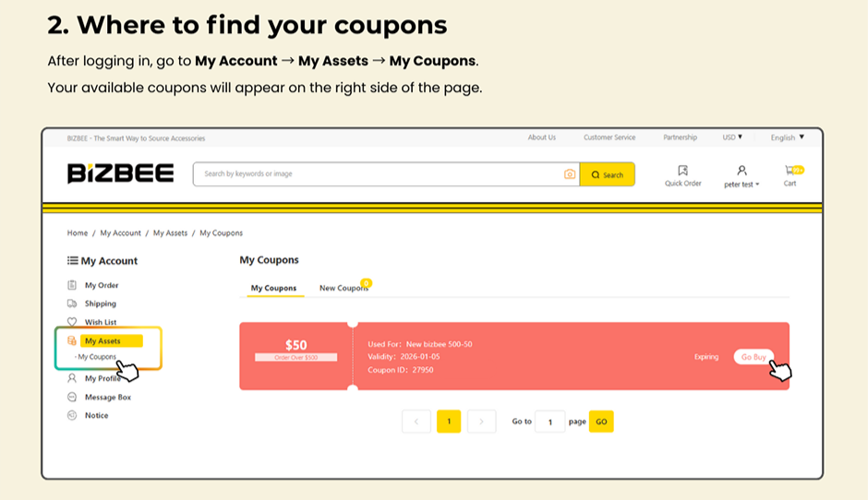The height and width of the screenshot is (500, 868).
Task: Click the search keywords input field
Action: (379, 174)
